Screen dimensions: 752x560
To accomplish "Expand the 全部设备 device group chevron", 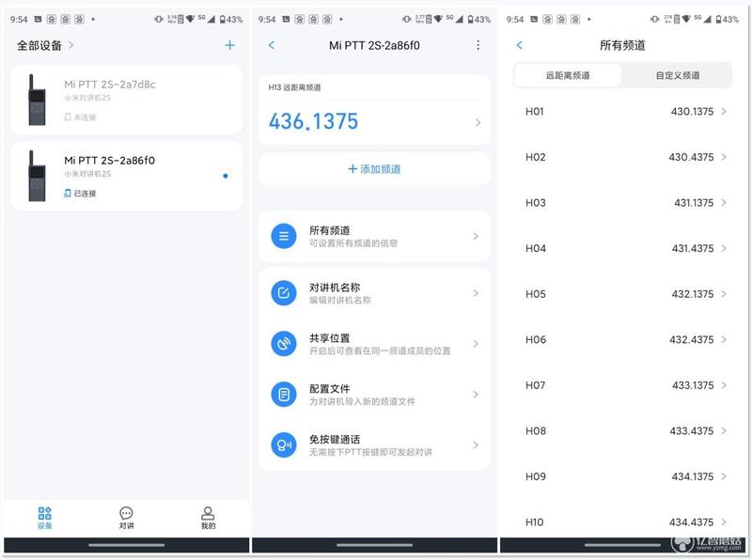I will click(71, 45).
